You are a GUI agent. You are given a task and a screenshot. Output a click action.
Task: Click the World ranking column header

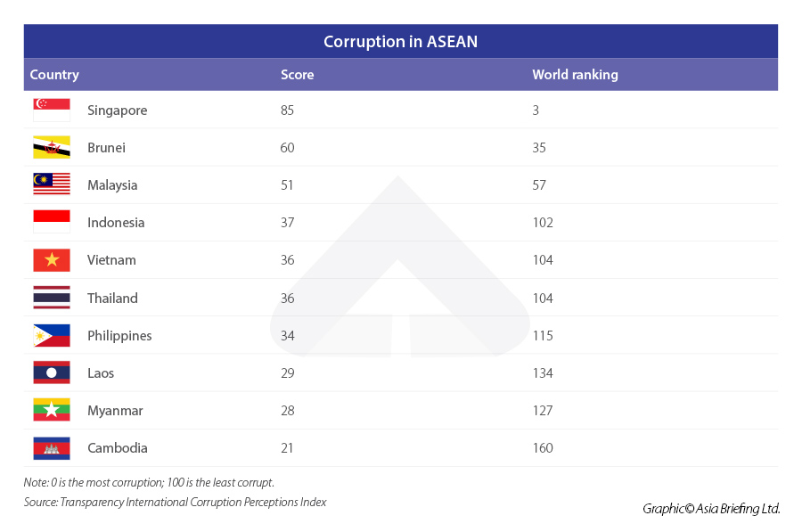tap(575, 75)
